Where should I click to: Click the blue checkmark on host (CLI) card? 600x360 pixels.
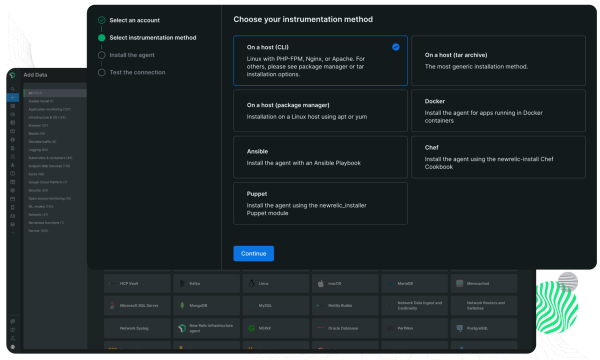(396, 47)
